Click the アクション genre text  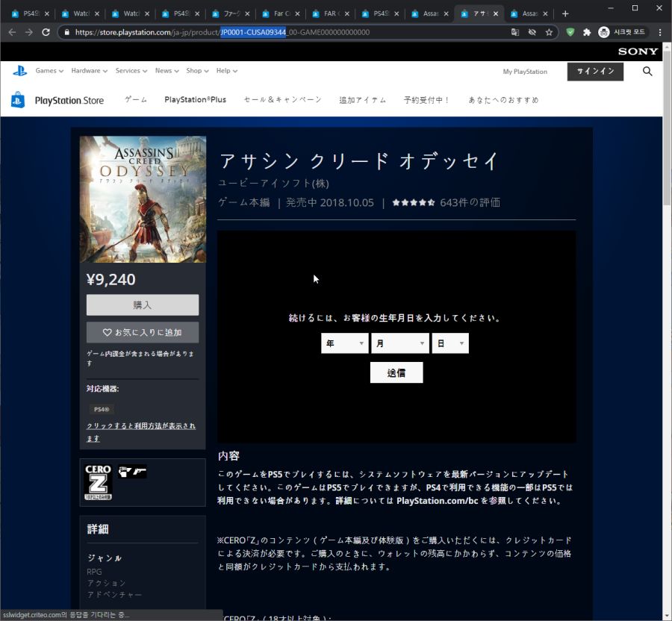(x=106, y=584)
